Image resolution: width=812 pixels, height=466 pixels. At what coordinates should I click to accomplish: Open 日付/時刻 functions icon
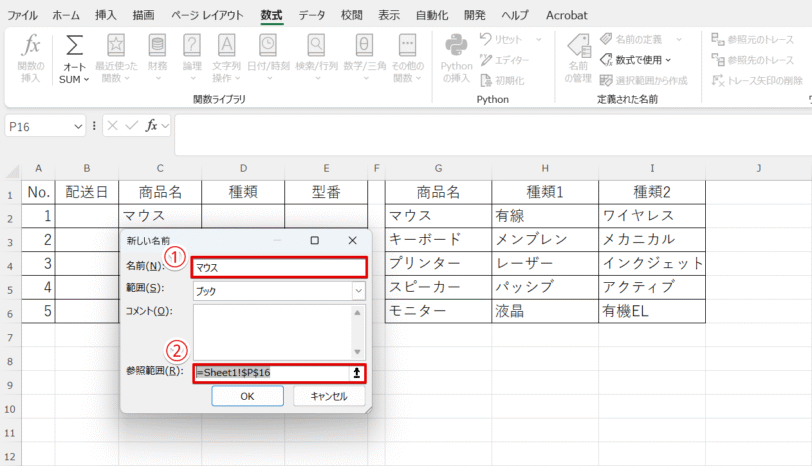pos(268,45)
